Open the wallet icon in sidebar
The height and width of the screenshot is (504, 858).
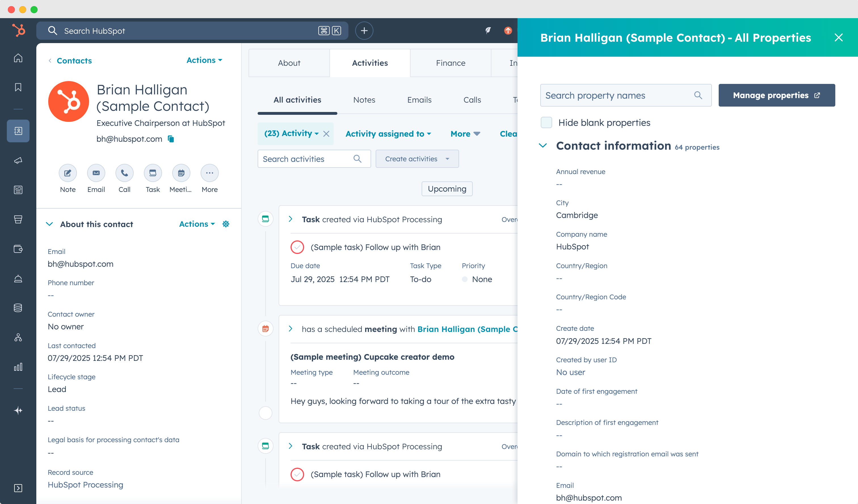pyautogui.click(x=18, y=249)
